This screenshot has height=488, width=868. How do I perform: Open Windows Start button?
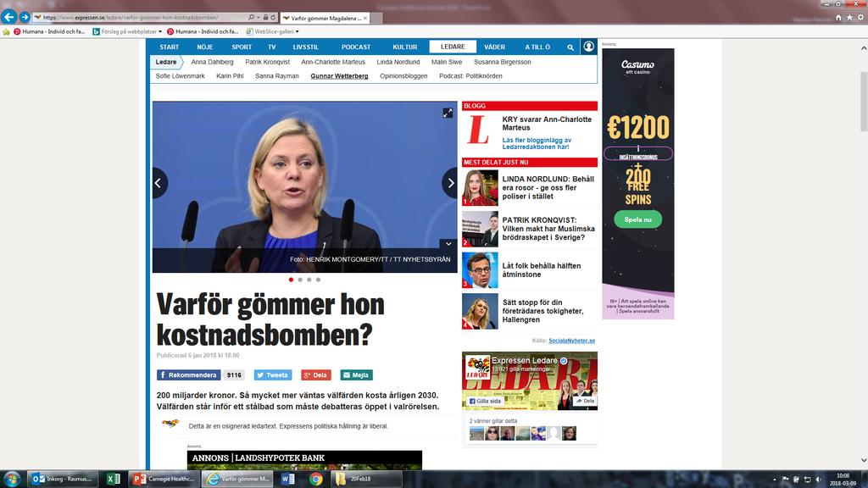12,479
